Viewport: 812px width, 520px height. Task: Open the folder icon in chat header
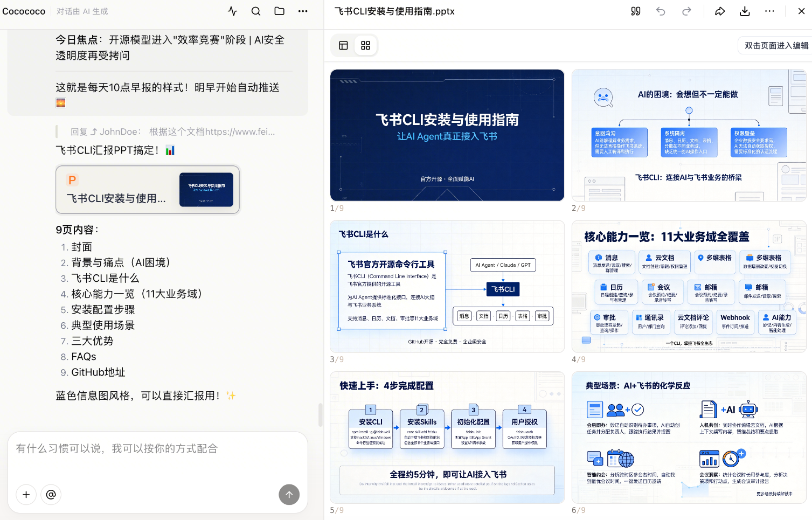tap(279, 11)
